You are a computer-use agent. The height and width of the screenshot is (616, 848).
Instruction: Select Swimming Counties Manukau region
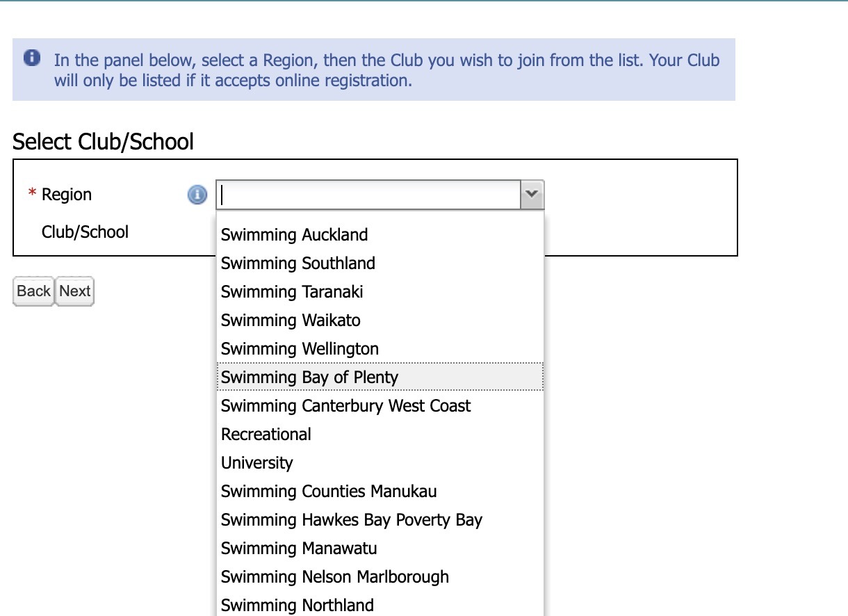tap(328, 491)
